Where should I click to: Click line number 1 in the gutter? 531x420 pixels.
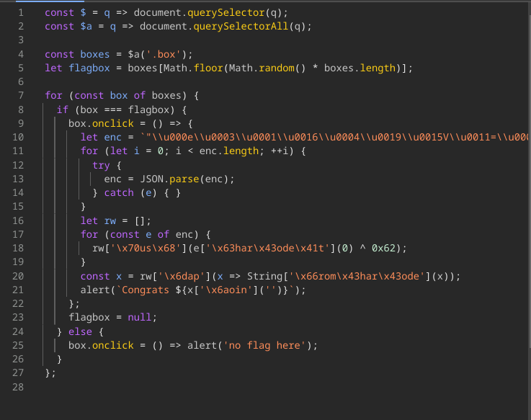[x=20, y=13]
